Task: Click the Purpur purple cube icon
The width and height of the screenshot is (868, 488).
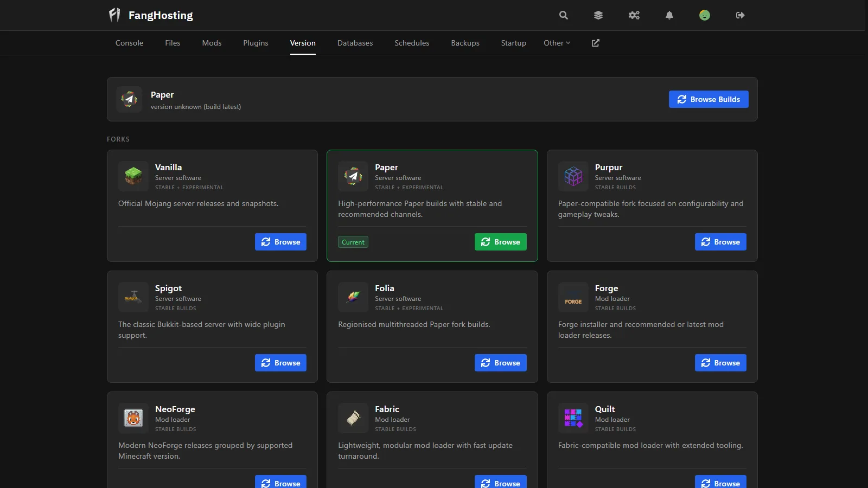Action: 573,176
